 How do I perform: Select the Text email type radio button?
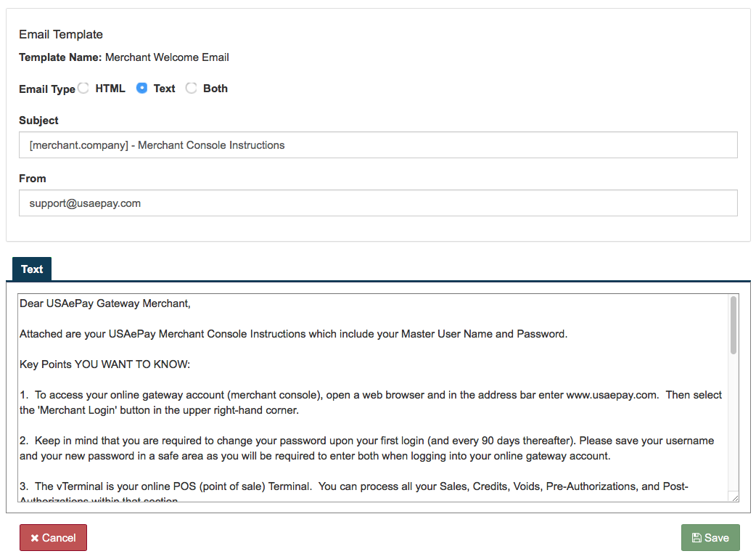click(142, 88)
